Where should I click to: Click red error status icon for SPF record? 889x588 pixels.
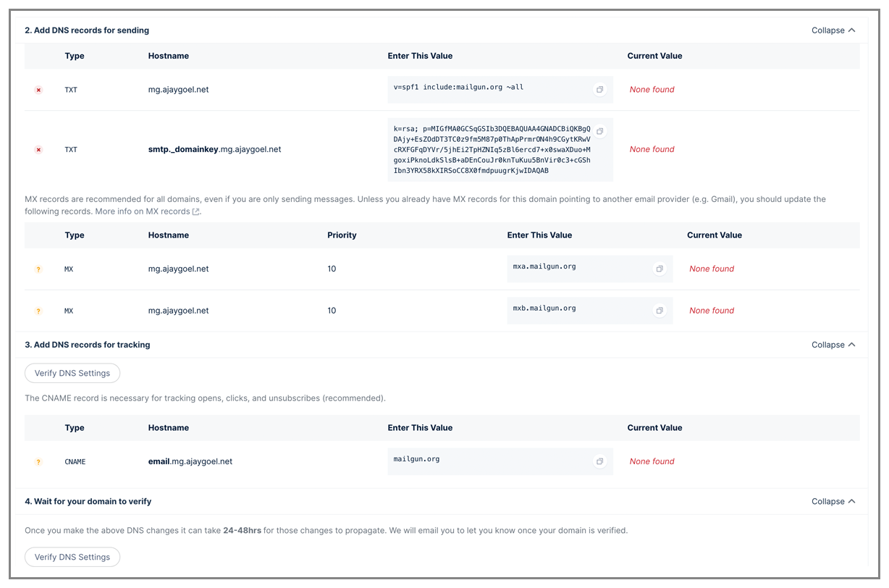[x=38, y=90]
